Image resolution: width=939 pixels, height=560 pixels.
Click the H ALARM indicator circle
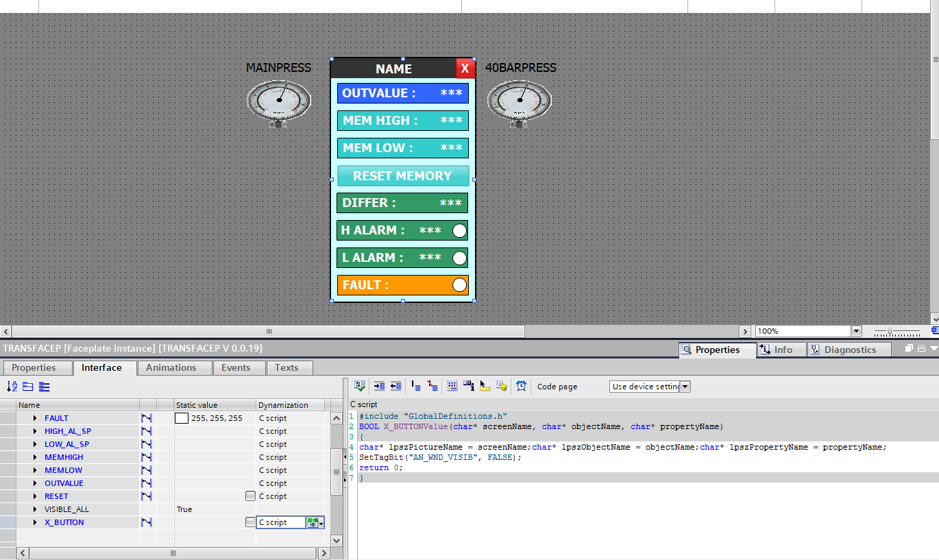(x=459, y=230)
